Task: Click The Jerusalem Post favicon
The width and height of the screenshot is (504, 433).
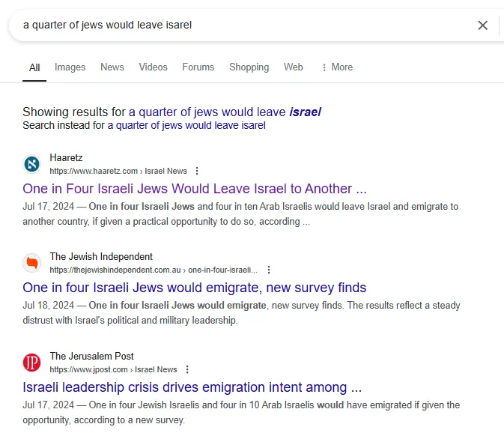Action: [x=31, y=363]
